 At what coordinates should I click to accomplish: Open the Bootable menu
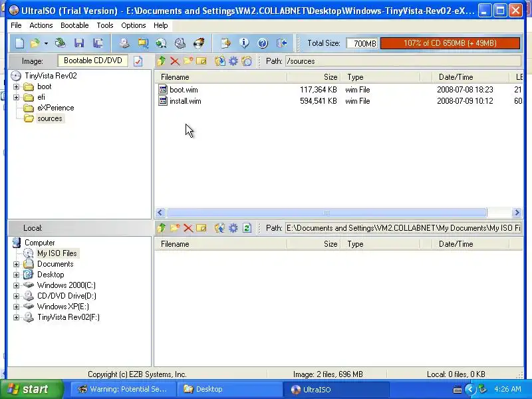(74, 25)
